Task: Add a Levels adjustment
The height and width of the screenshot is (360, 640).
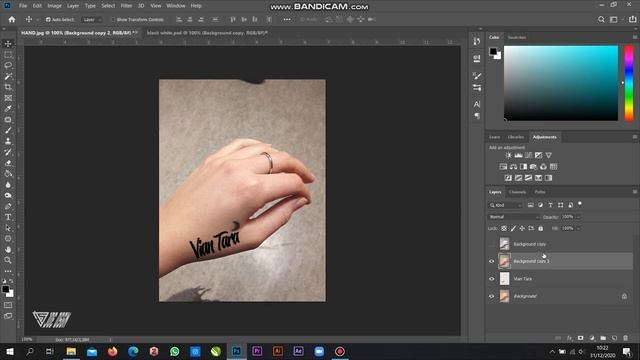Action: pyautogui.click(x=518, y=156)
